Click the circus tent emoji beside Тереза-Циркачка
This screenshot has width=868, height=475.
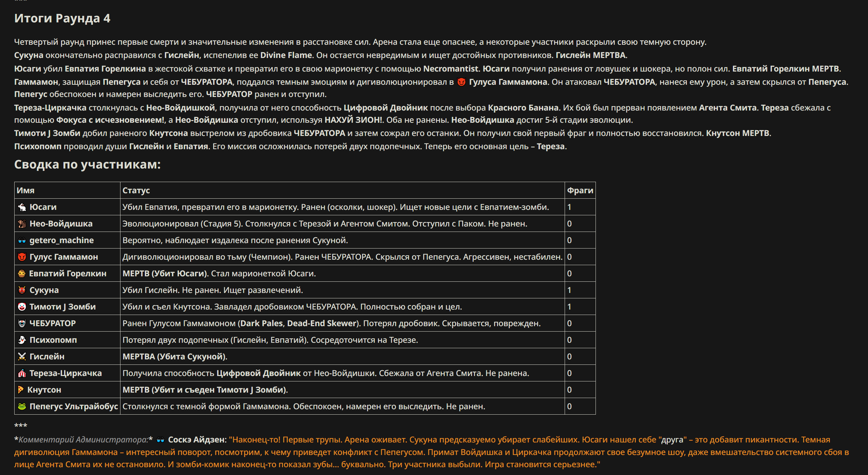point(22,373)
